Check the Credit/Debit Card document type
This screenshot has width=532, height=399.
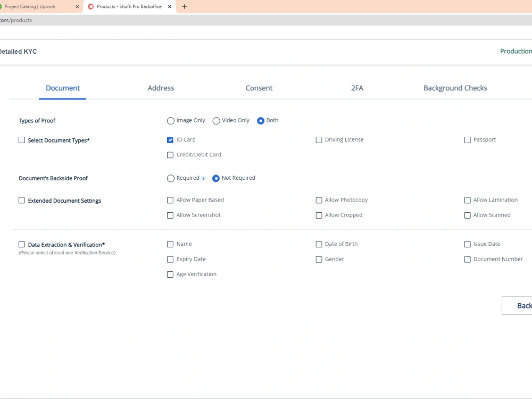(x=170, y=154)
